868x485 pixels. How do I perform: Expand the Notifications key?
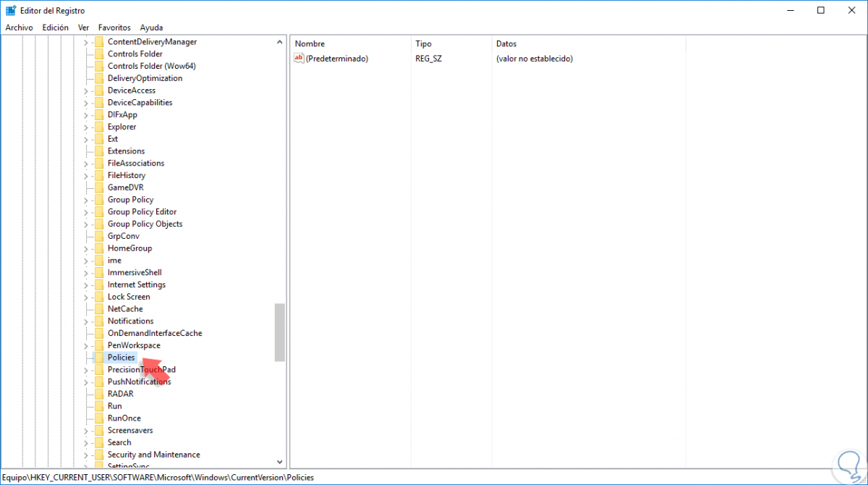pyautogui.click(x=85, y=321)
